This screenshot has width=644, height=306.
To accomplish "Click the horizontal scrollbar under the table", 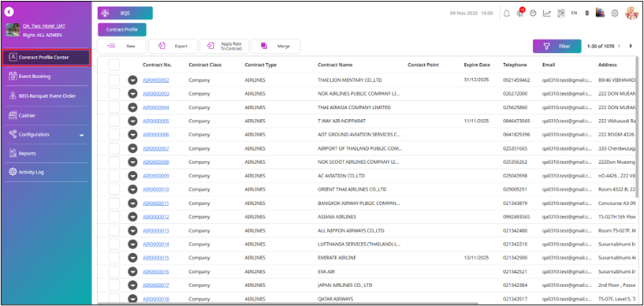I will pyautogui.click(x=288, y=304).
